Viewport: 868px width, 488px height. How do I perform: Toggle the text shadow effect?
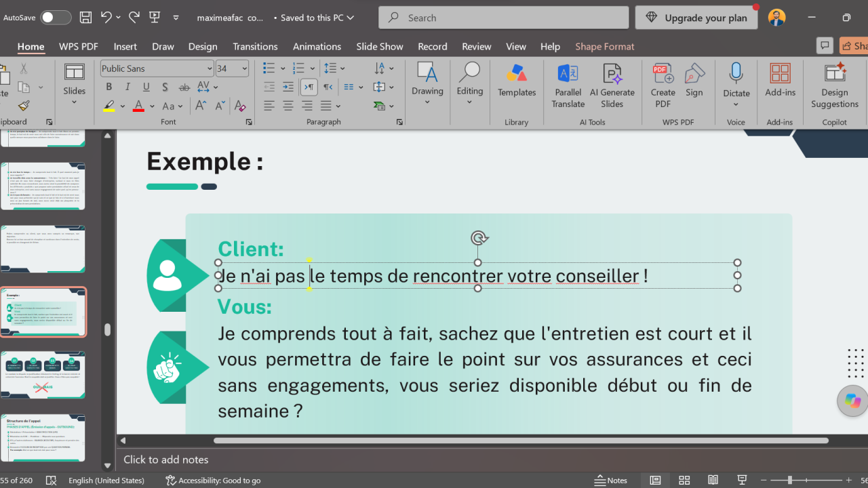(x=165, y=87)
